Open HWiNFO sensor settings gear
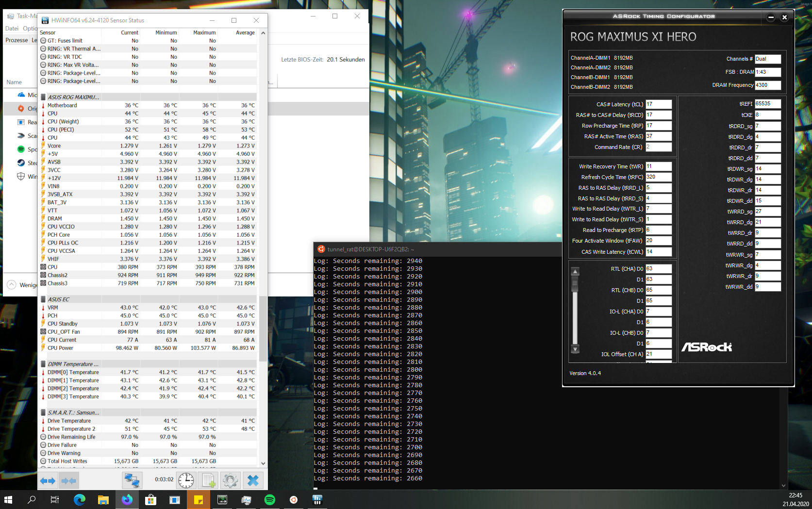The width and height of the screenshot is (812, 509). pos(231,480)
